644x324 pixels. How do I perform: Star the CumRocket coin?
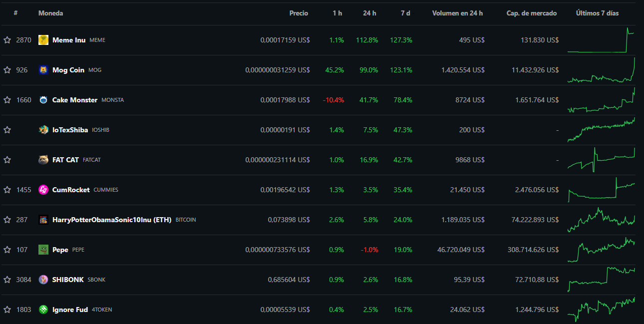[7, 190]
